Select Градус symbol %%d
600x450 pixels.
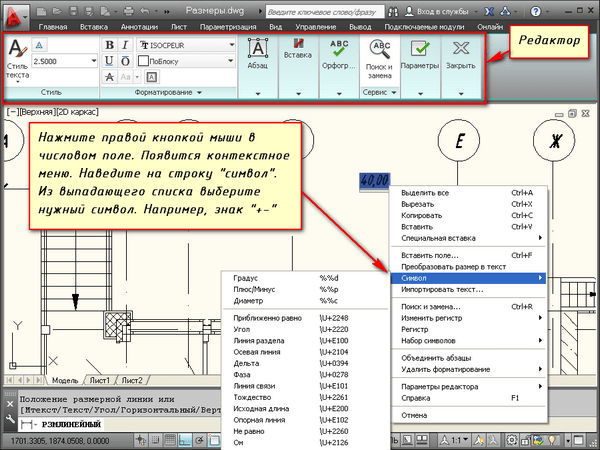[x=305, y=278]
